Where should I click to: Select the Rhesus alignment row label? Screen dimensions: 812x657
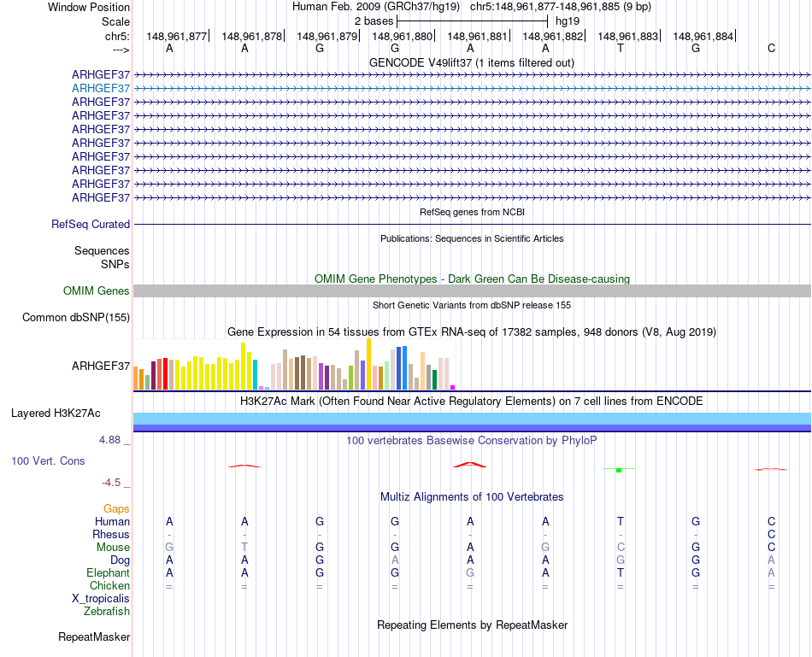(x=111, y=534)
